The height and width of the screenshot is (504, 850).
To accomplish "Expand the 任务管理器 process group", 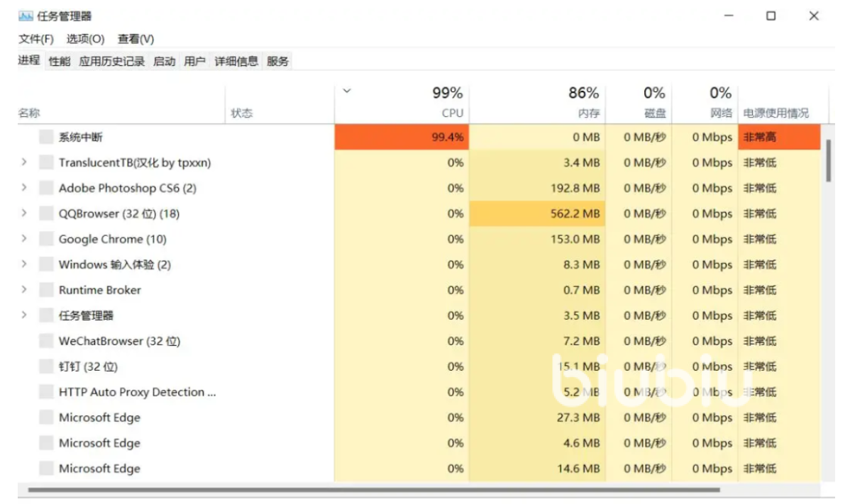I will (24, 315).
